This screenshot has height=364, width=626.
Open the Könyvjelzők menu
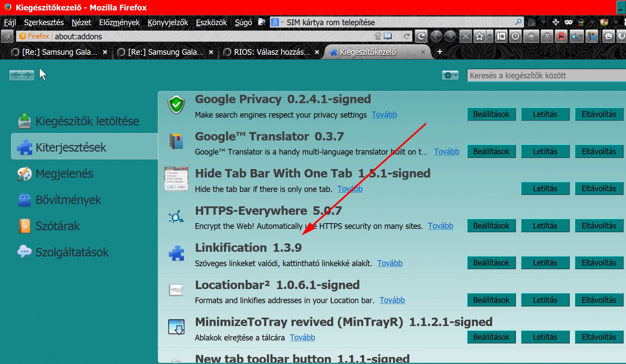(x=168, y=22)
